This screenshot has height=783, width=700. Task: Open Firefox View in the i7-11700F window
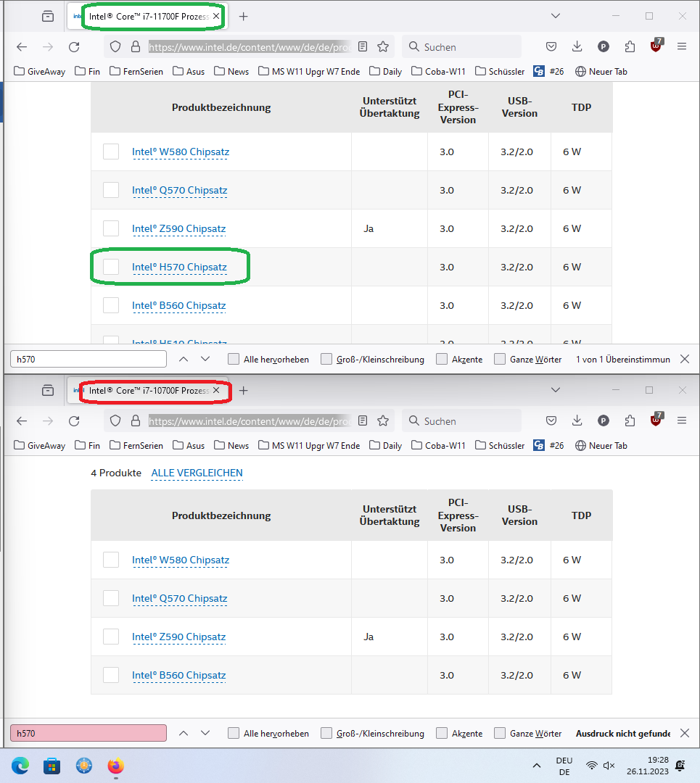pos(48,17)
